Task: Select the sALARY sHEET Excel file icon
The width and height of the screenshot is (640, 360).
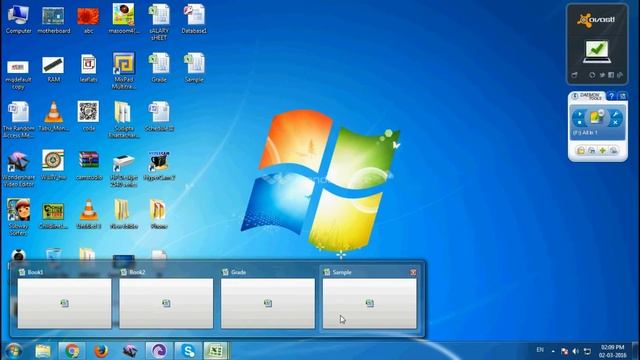Action: point(159,22)
